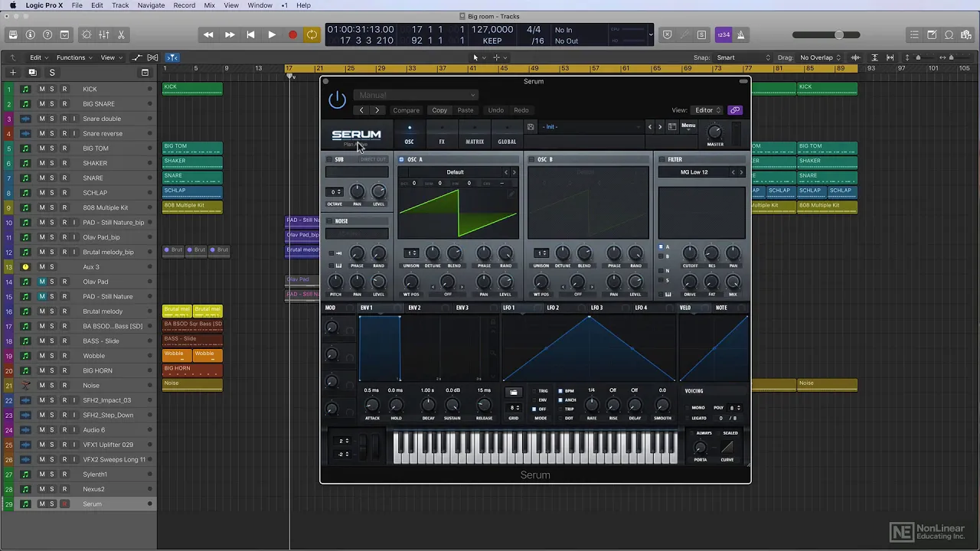Viewport: 980px width, 551px height.
Task: Open the Snap Smart dropdown
Action: pyautogui.click(x=743, y=57)
